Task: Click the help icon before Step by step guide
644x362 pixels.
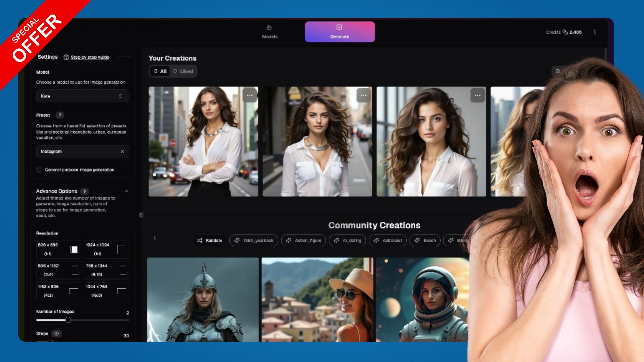Action: (x=66, y=57)
